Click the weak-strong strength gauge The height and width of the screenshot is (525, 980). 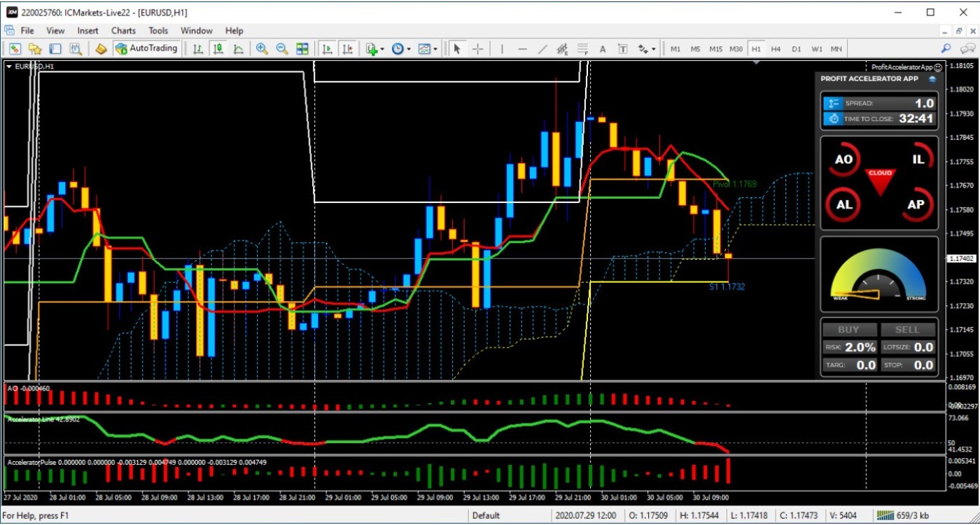[879, 274]
